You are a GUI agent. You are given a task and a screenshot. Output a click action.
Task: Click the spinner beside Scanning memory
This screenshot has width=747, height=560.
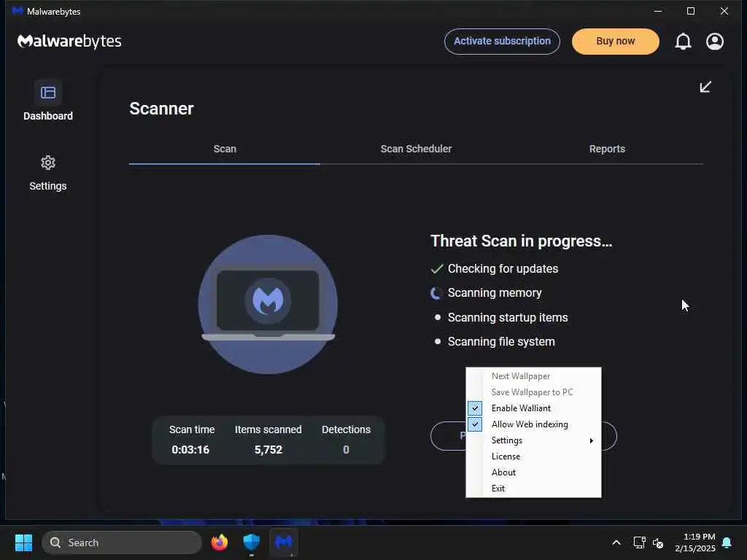[436, 293]
